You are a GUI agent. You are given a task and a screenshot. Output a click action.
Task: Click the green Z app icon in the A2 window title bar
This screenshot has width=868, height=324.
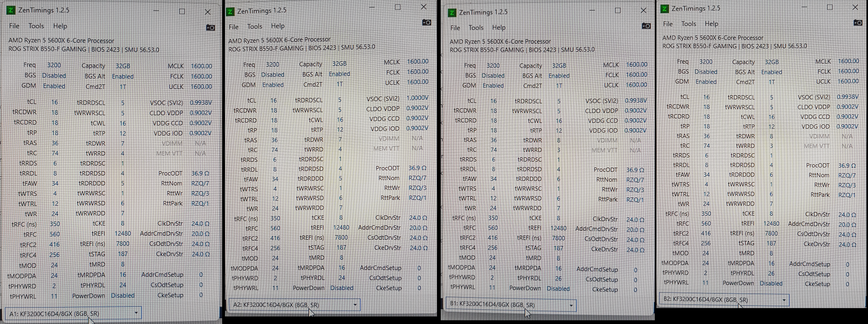(x=230, y=11)
